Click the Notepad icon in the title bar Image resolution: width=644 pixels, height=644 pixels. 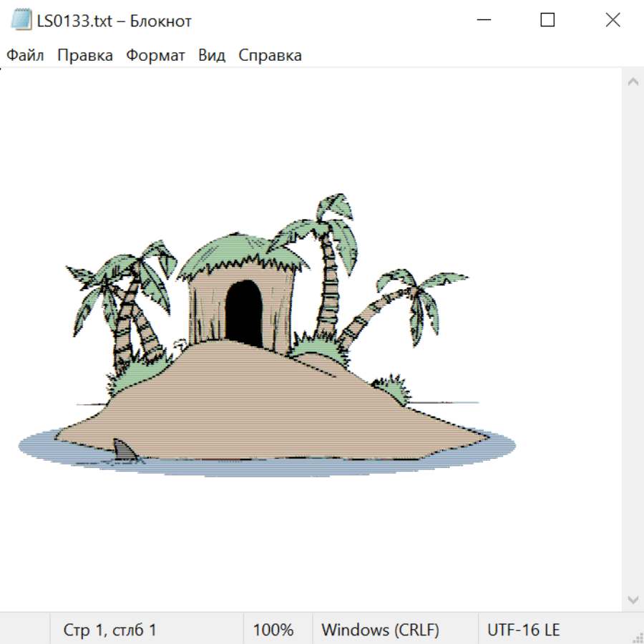coord(21,21)
